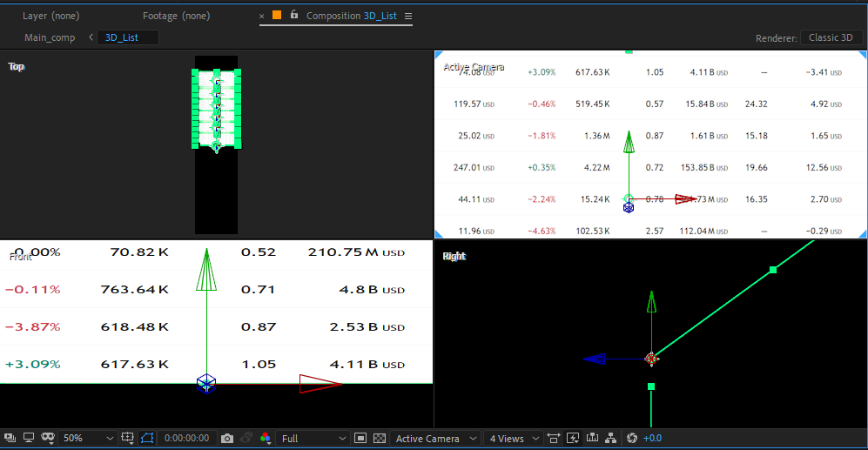The width and height of the screenshot is (868, 450).
Task: Click the Fast Previews icon
Action: pos(573,439)
